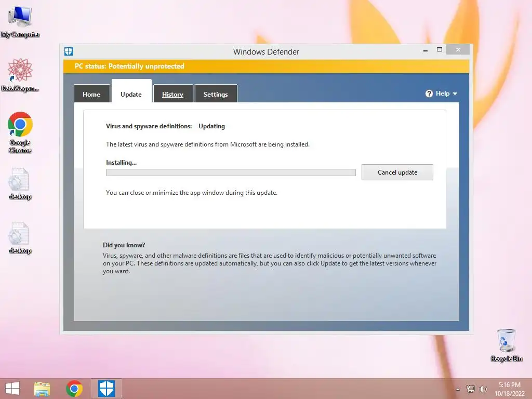Screen dimensions: 532x399
Task: Click the 'Updating' status text
Action: coord(212,126)
